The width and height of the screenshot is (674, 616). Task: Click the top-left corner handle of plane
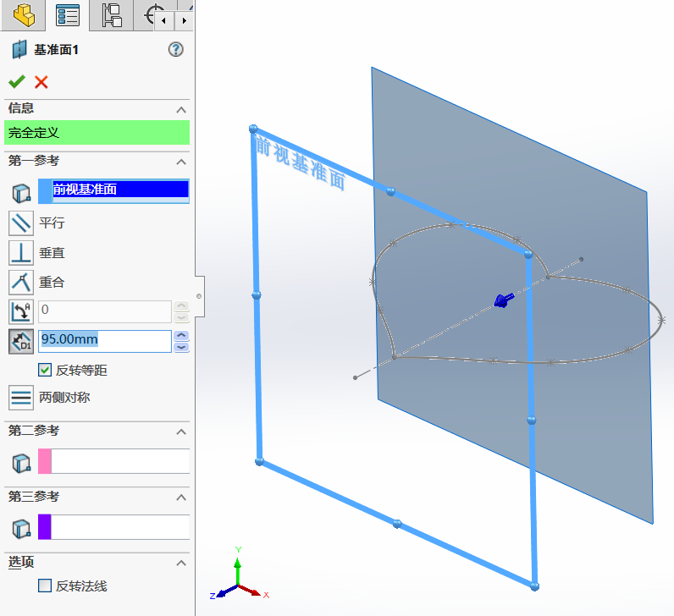[253, 129]
